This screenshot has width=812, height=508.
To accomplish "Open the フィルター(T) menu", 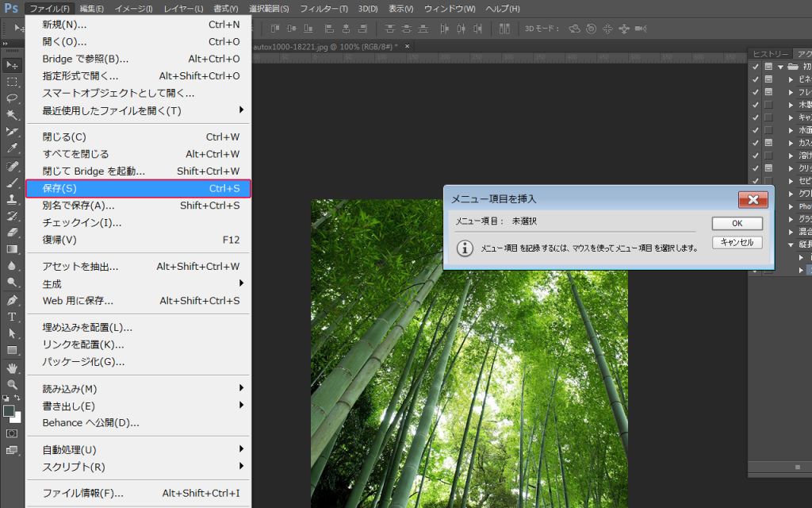I will [x=324, y=9].
